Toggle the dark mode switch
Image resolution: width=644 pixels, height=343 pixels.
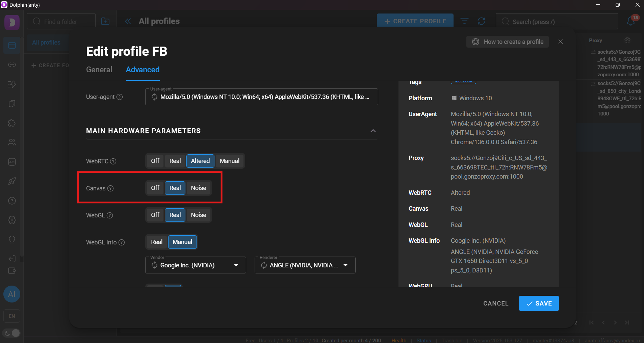(x=12, y=333)
